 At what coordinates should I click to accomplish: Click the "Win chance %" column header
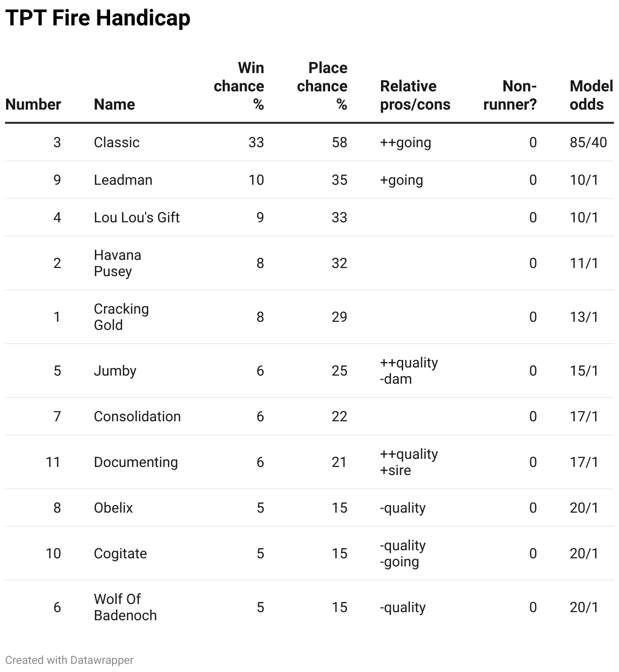pyautogui.click(x=239, y=86)
